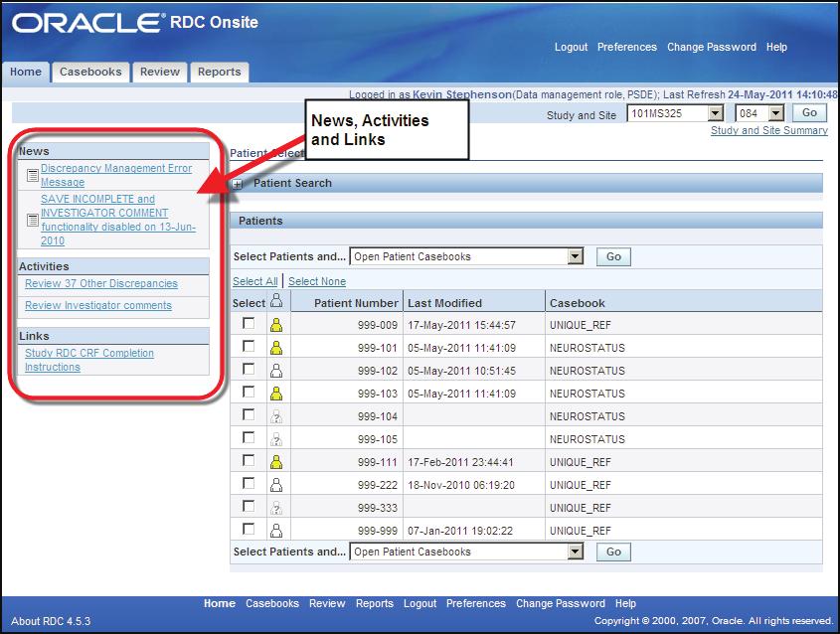Tick the checkbox for patient 999-105
Viewport: 840px width, 634px height.
(x=249, y=438)
